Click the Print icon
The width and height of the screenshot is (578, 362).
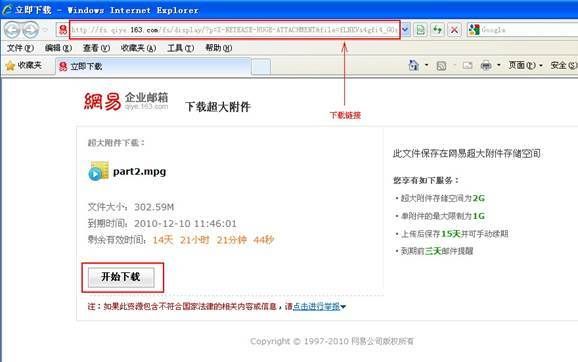486,66
